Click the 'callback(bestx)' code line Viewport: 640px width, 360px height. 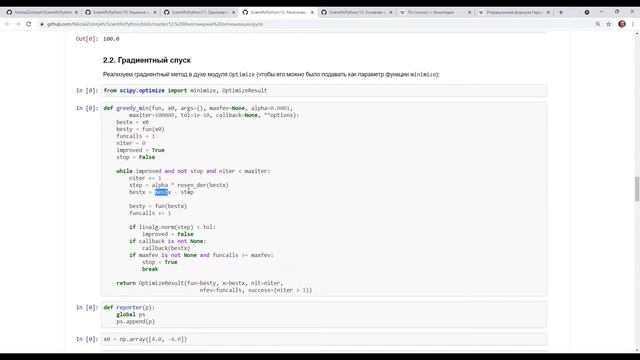[x=166, y=248]
